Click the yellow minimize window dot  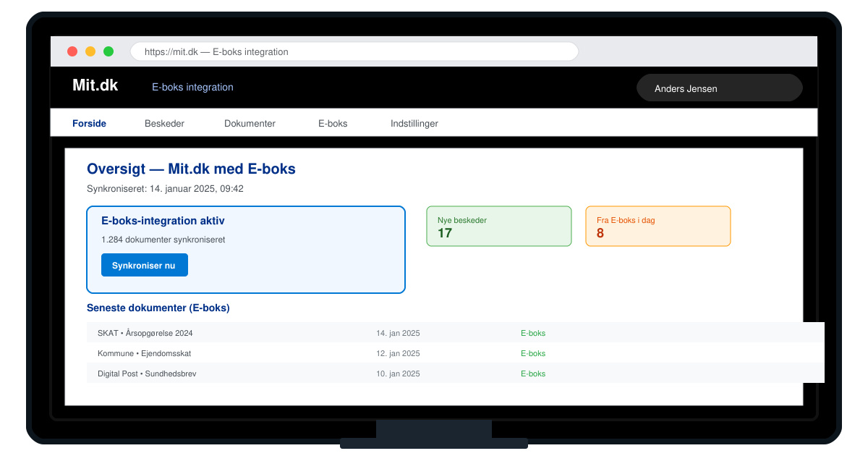(90, 51)
